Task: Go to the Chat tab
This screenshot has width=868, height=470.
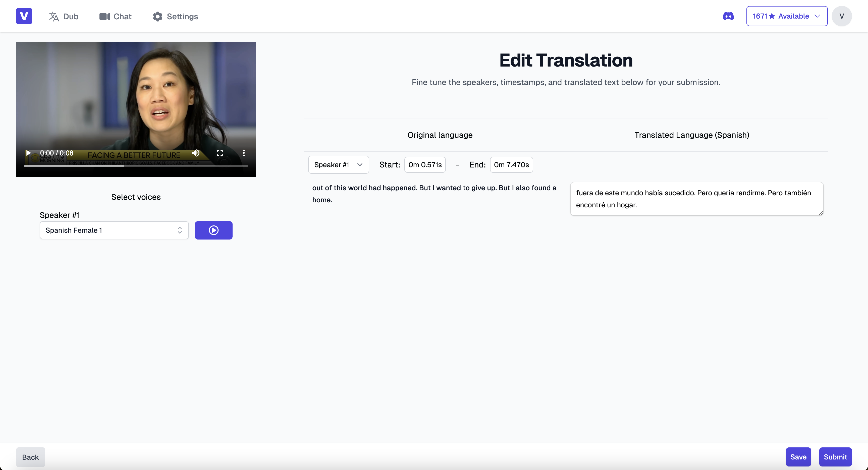Action: 115,16
